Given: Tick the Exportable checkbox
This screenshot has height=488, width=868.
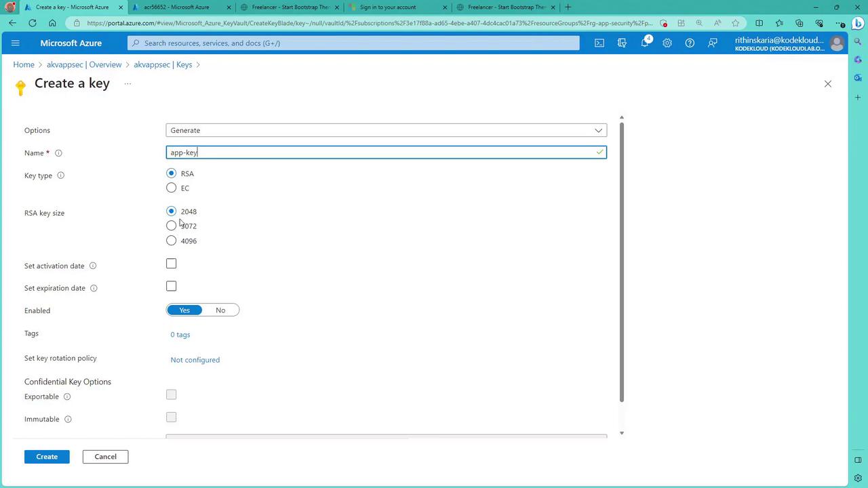Looking at the screenshot, I should [172, 394].
